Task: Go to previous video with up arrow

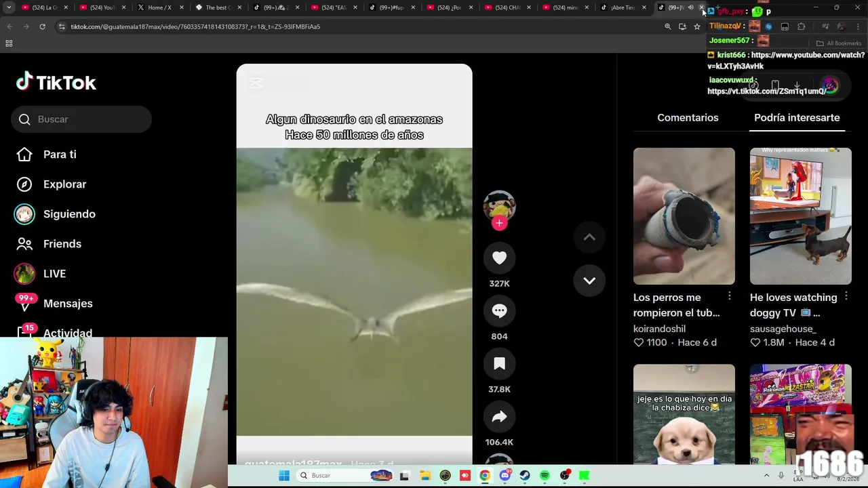Action: tap(589, 237)
